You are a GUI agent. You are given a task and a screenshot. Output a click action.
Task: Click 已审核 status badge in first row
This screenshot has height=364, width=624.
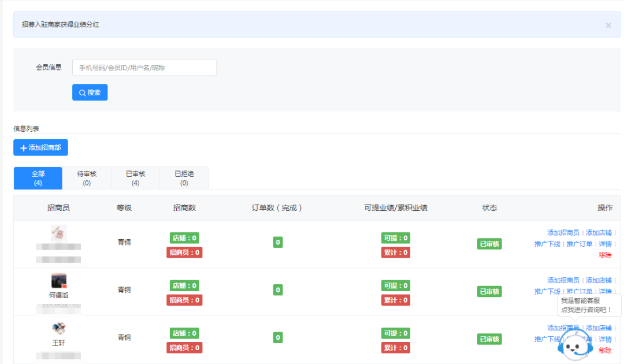tap(489, 244)
